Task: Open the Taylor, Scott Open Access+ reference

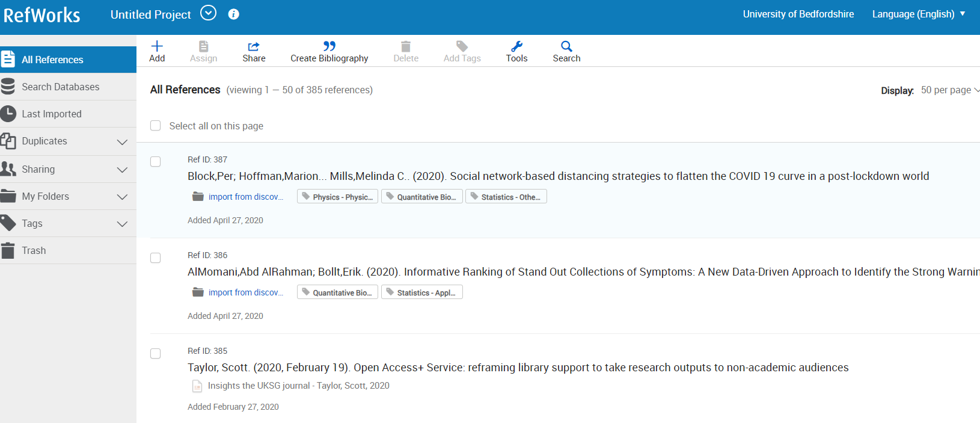Action: (x=518, y=367)
